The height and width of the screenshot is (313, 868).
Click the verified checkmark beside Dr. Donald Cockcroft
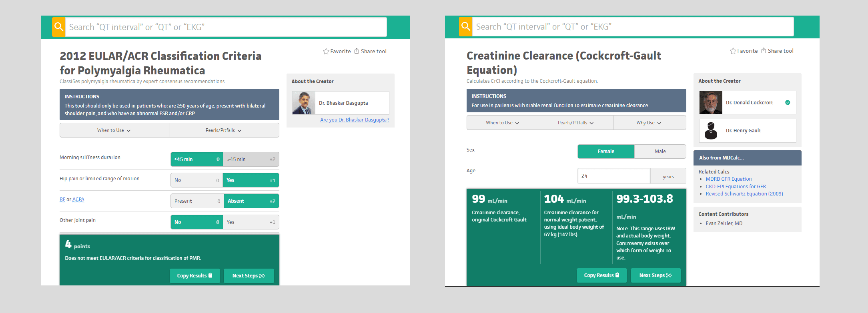click(788, 103)
